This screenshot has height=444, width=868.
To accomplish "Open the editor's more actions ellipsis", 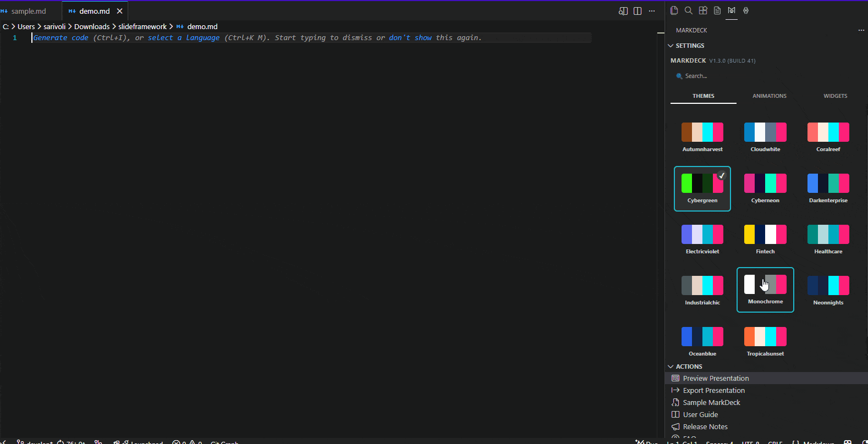I will (x=652, y=11).
